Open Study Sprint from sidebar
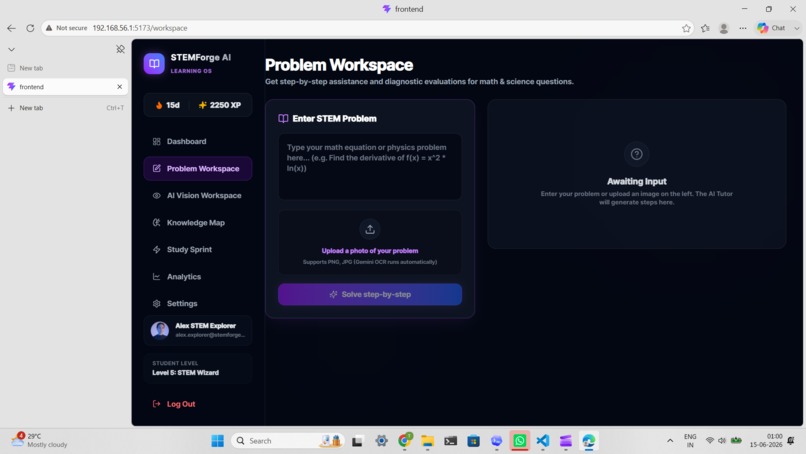This screenshot has height=454, width=806. tap(197, 249)
